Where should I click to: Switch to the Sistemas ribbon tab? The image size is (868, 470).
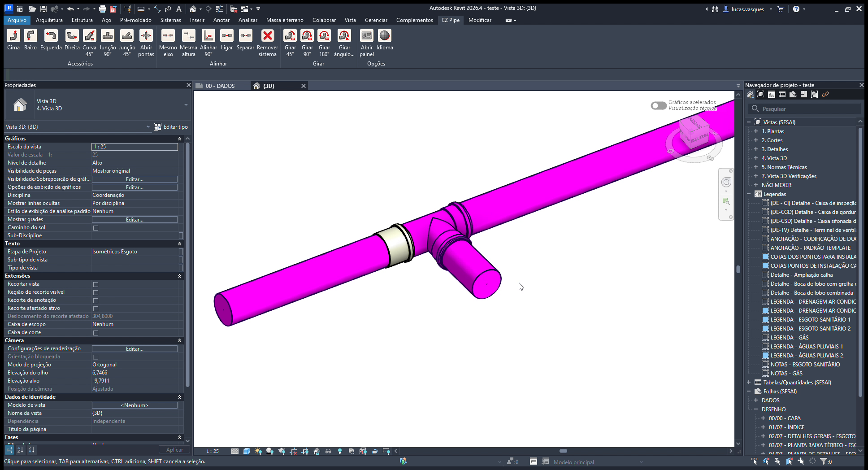(x=171, y=20)
